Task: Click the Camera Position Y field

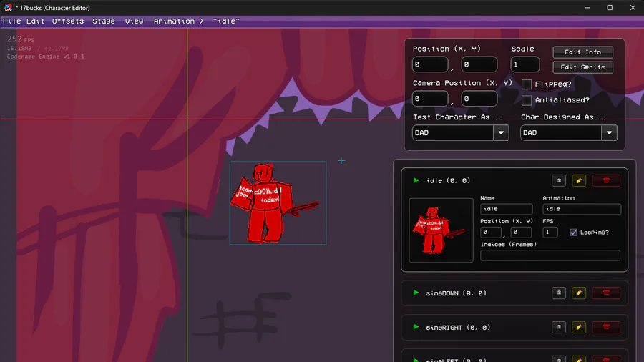Action: point(479,99)
